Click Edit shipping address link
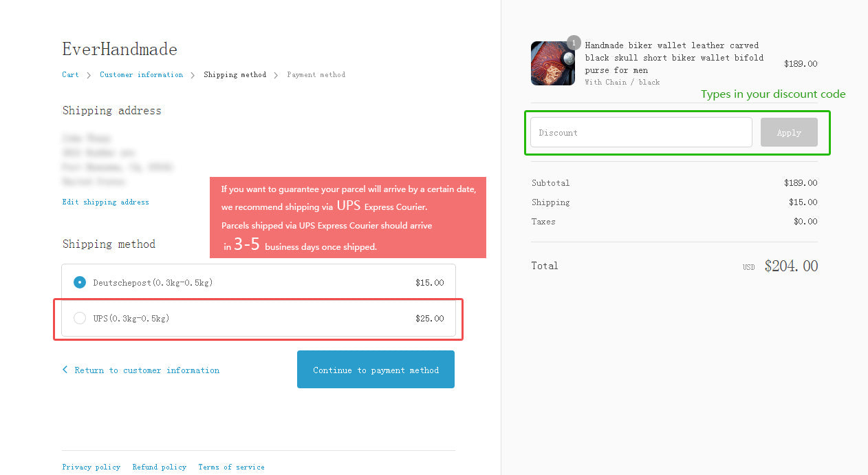The width and height of the screenshot is (868, 475). click(105, 202)
